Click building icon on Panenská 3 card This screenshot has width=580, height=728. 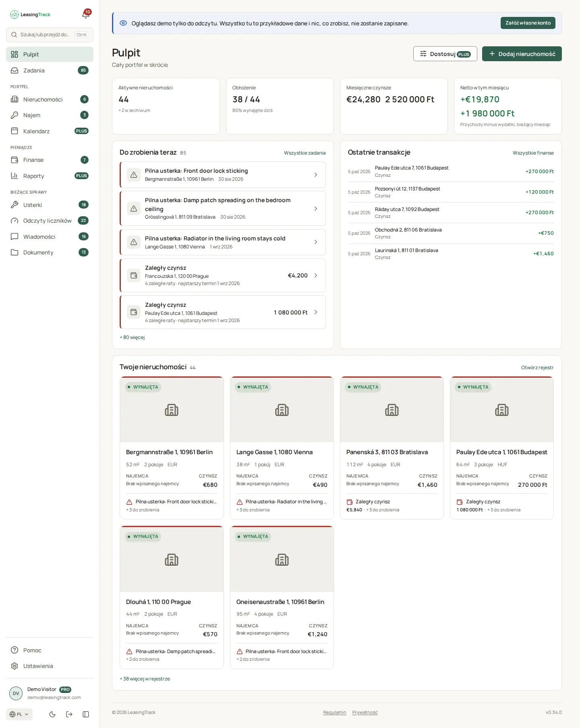pos(392,410)
